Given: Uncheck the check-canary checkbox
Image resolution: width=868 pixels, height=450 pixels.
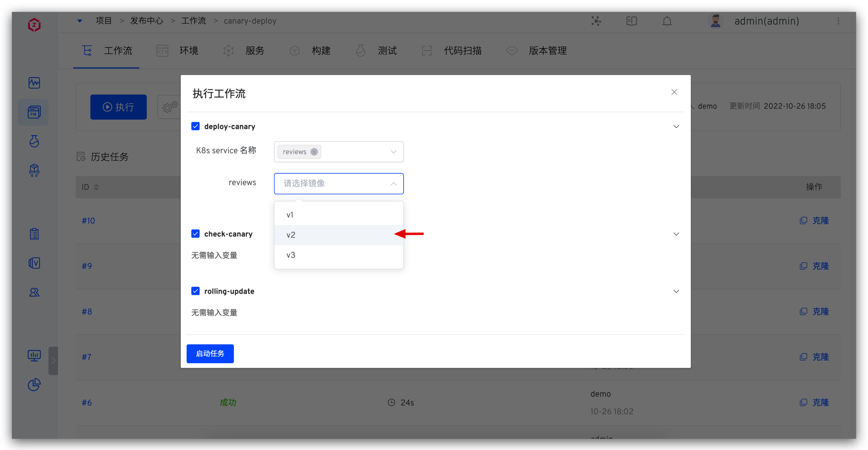Looking at the screenshot, I should pos(195,234).
